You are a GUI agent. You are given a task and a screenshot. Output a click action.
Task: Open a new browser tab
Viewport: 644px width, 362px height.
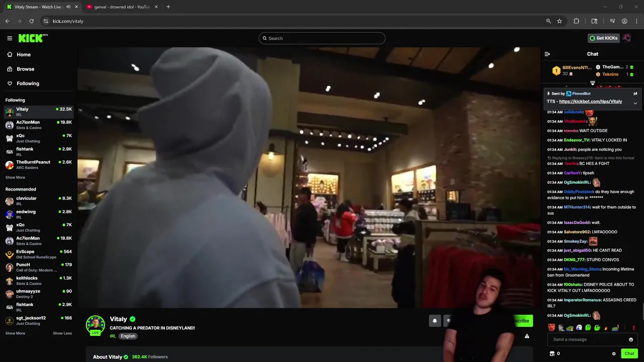point(168,7)
